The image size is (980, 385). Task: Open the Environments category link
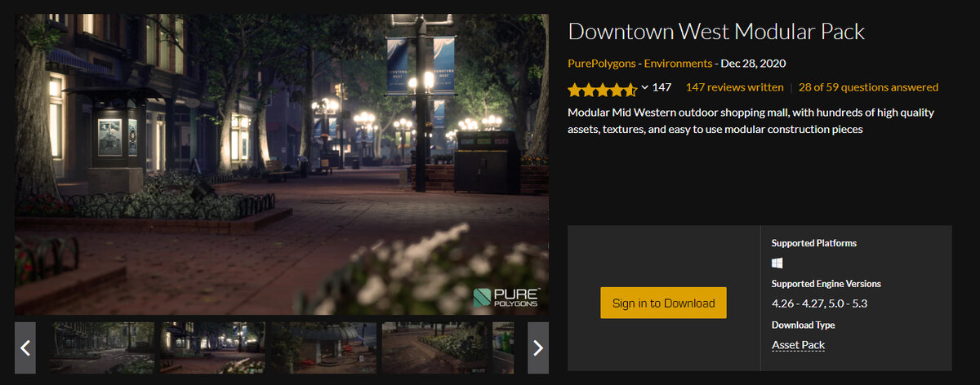click(679, 63)
